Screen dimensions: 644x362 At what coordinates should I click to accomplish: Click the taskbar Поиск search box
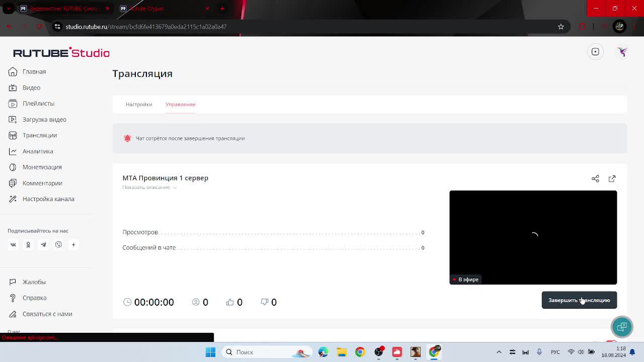point(266,352)
